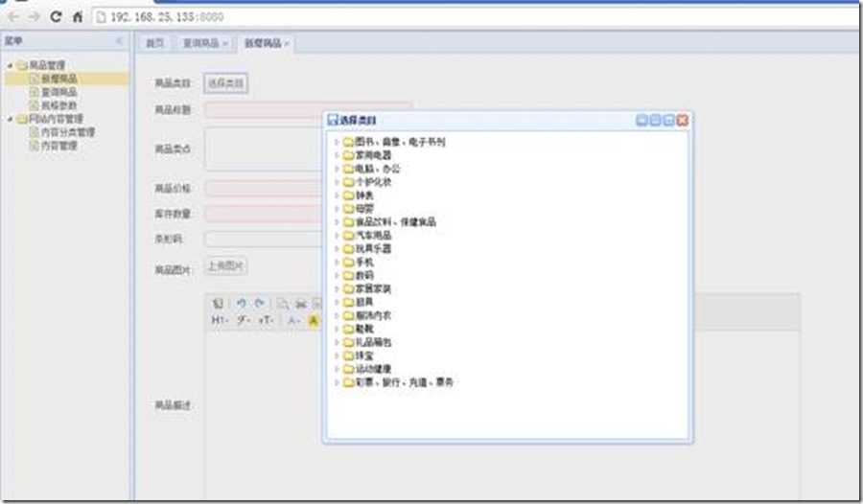The image size is (863, 504).
Task: Close the 新增商品 tab
Action: click(x=287, y=43)
